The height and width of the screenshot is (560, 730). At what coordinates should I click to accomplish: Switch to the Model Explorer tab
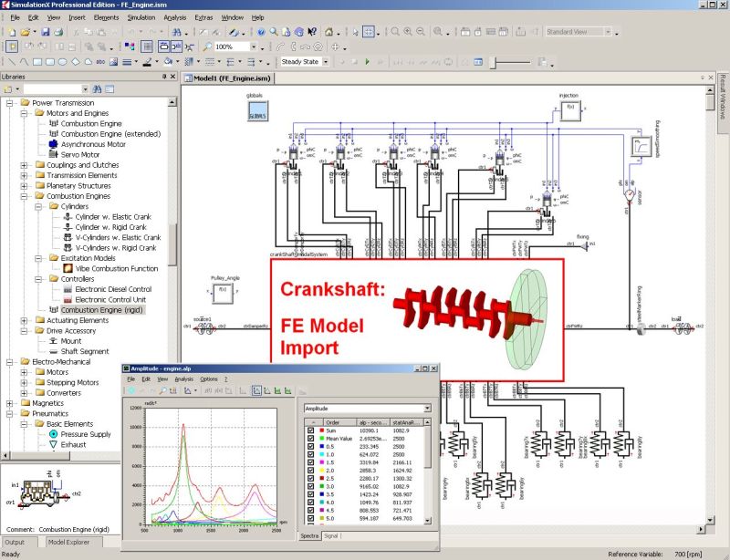pos(68,542)
